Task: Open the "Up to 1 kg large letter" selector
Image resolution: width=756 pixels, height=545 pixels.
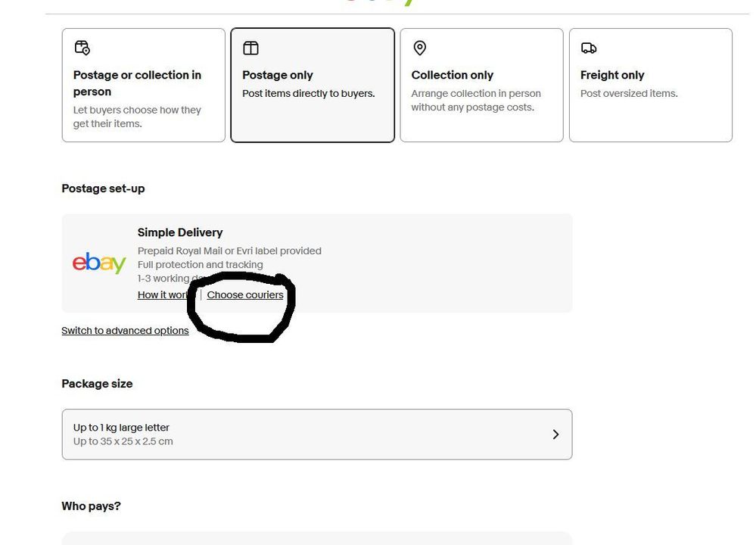Action: tap(121, 428)
